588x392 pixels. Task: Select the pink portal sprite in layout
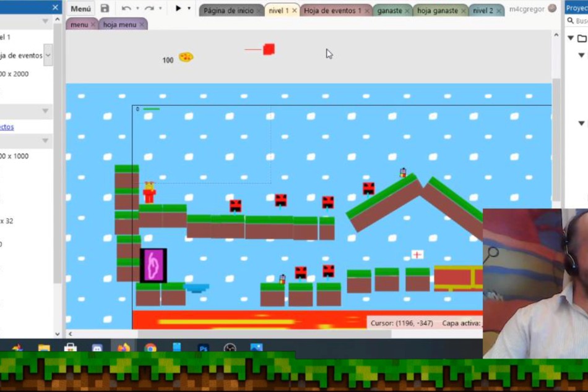pos(153,265)
